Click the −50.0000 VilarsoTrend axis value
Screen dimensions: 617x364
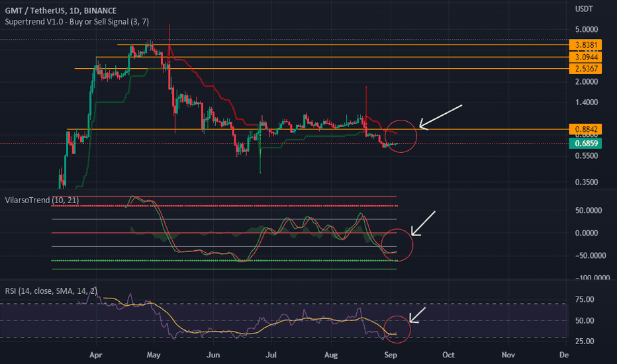[591, 255]
